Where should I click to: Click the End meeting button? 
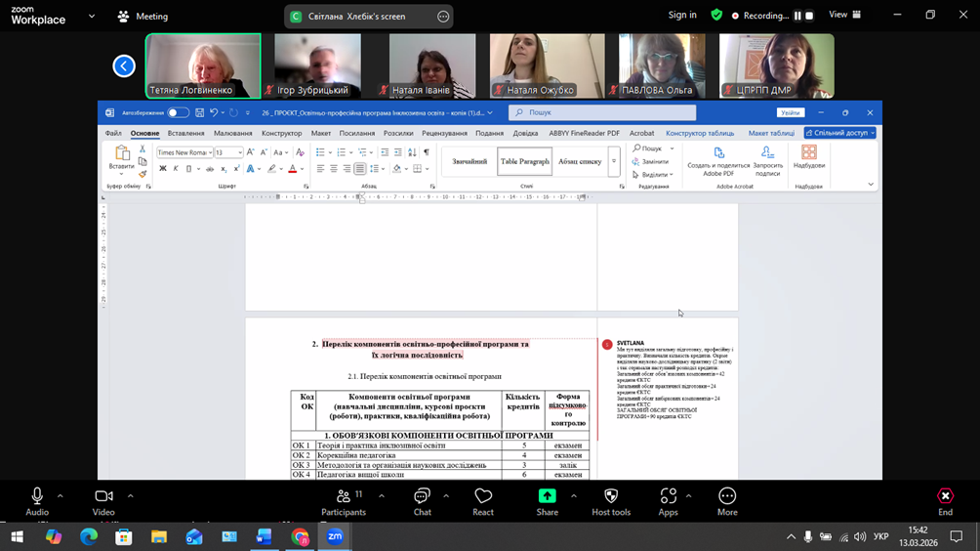(x=945, y=501)
